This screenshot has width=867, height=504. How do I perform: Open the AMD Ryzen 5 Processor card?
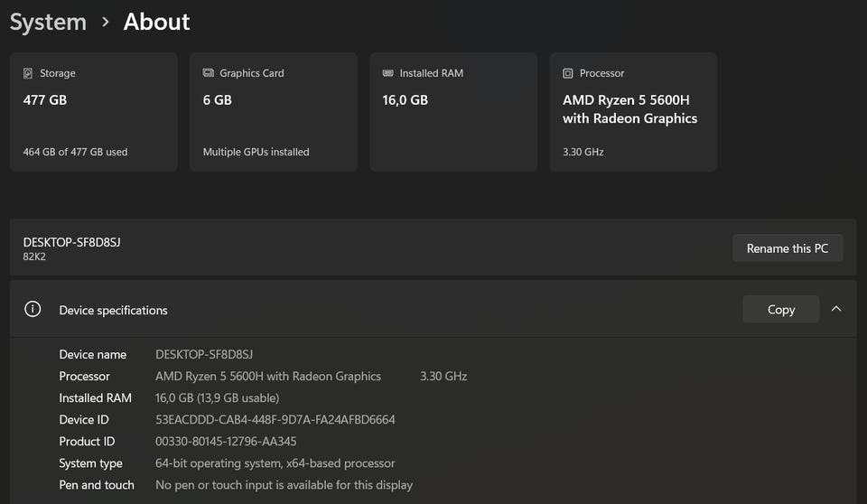point(633,112)
